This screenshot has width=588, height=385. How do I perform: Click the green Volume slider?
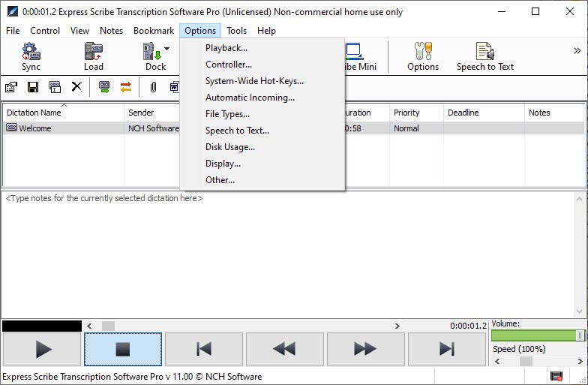[538, 335]
